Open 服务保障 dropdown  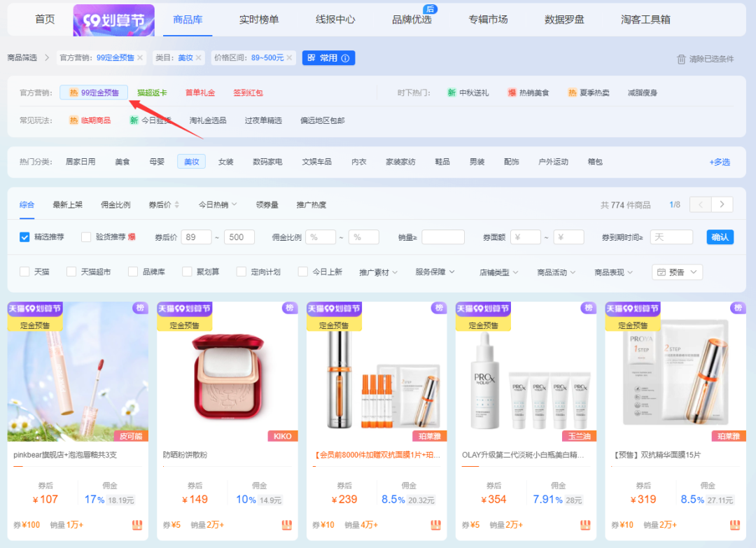(435, 272)
